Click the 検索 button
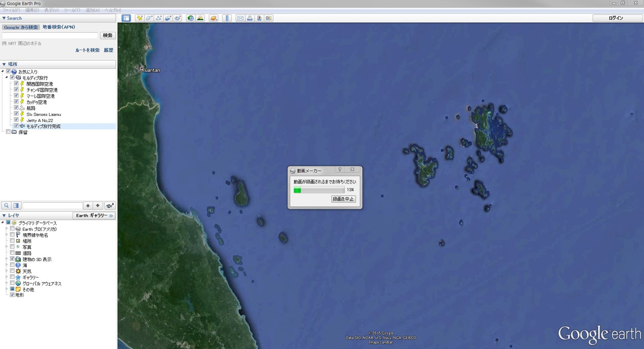The width and height of the screenshot is (644, 349). (x=108, y=35)
